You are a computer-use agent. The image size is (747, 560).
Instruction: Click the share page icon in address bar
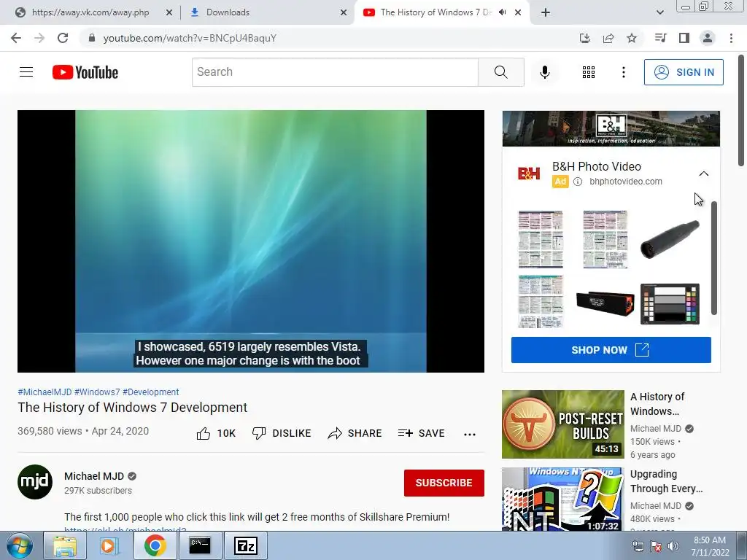click(x=608, y=38)
